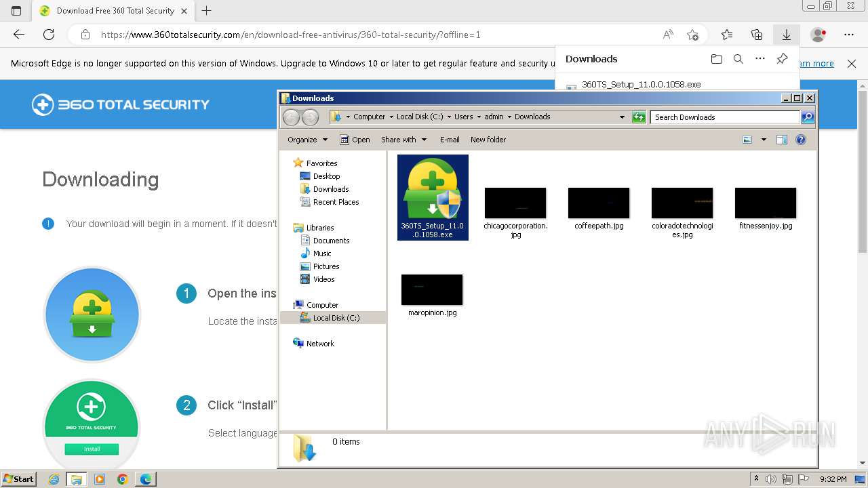This screenshot has width=868, height=488.
Task: Click Edge's back navigation arrow
Action: (x=19, y=35)
